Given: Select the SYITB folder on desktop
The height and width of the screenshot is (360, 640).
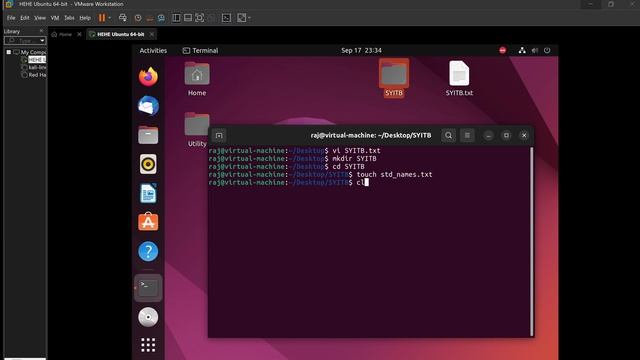Looking at the screenshot, I should (x=394, y=78).
